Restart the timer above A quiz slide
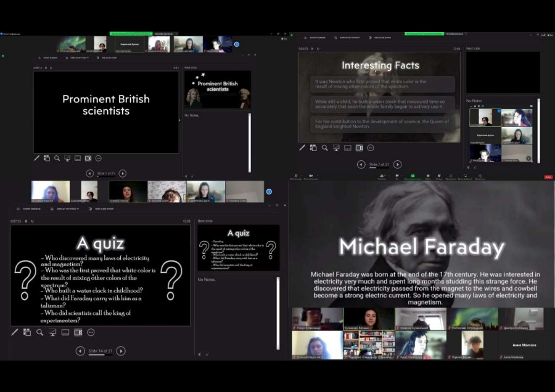The image size is (555, 392). pyautogui.click(x=32, y=221)
